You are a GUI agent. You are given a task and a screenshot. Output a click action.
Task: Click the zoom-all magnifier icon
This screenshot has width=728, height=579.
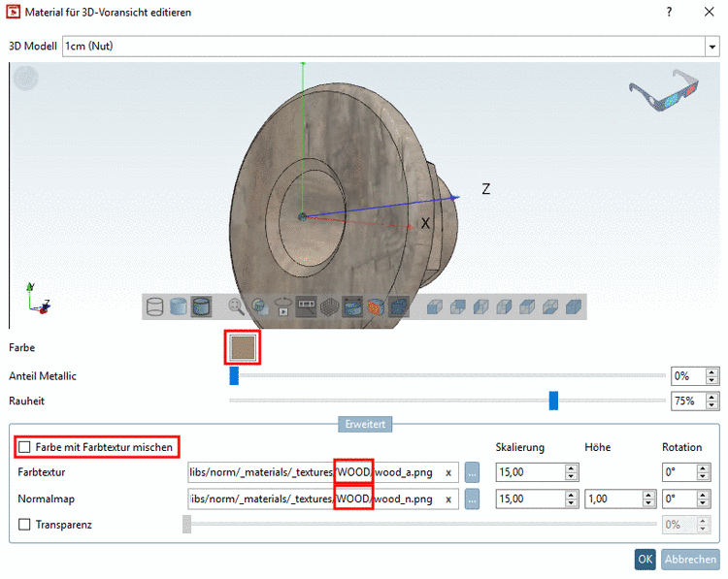pos(236,306)
